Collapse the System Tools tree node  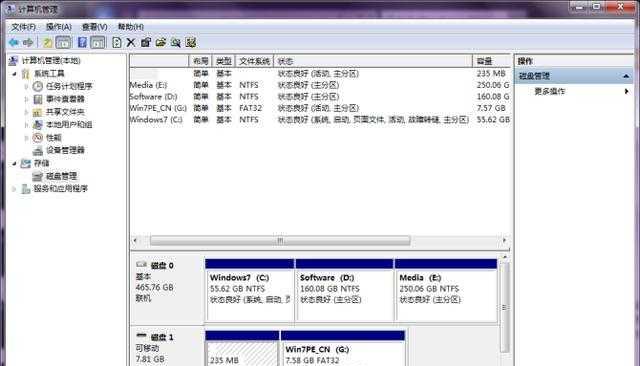(x=15, y=74)
